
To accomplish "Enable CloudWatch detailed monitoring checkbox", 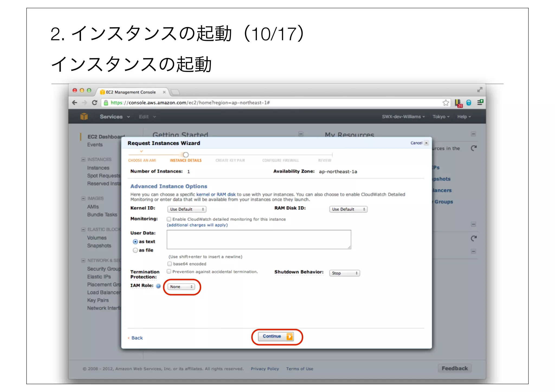I will point(169,219).
